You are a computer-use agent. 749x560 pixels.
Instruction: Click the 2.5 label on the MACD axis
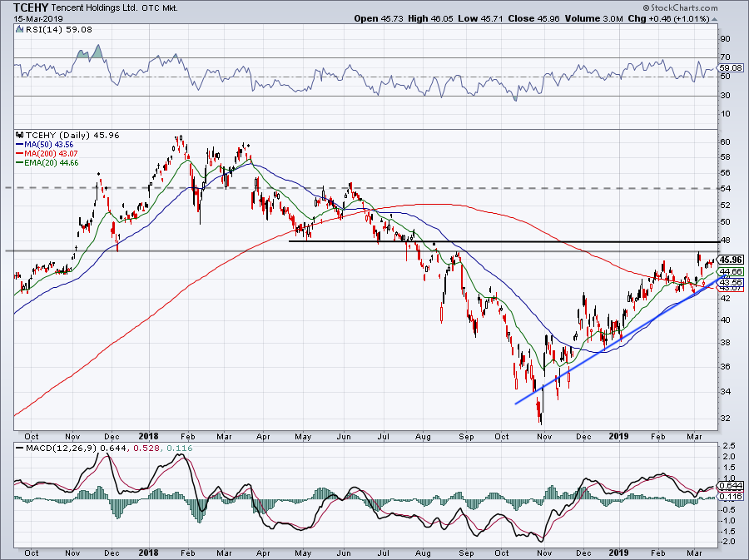pos(728,445)
